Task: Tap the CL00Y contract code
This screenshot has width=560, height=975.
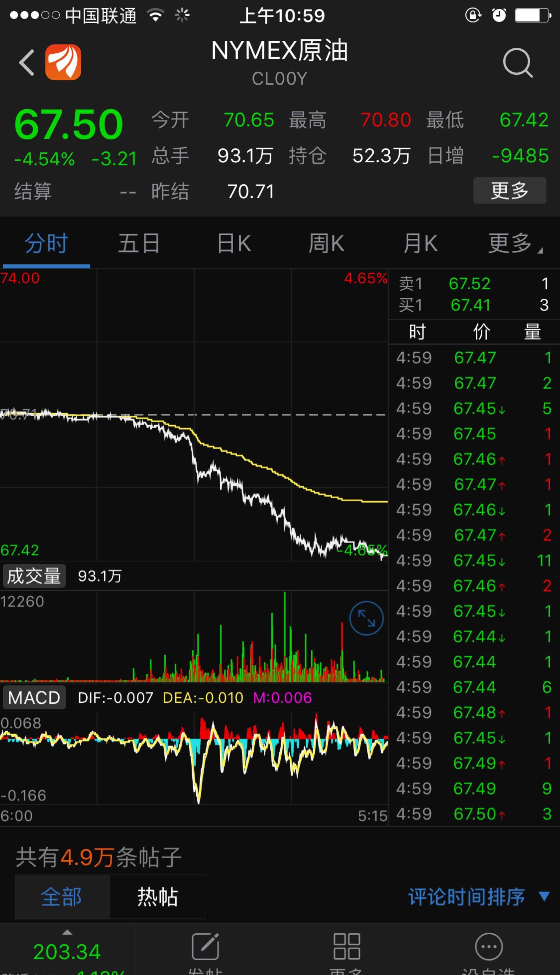Action: [x=280, y=79]
